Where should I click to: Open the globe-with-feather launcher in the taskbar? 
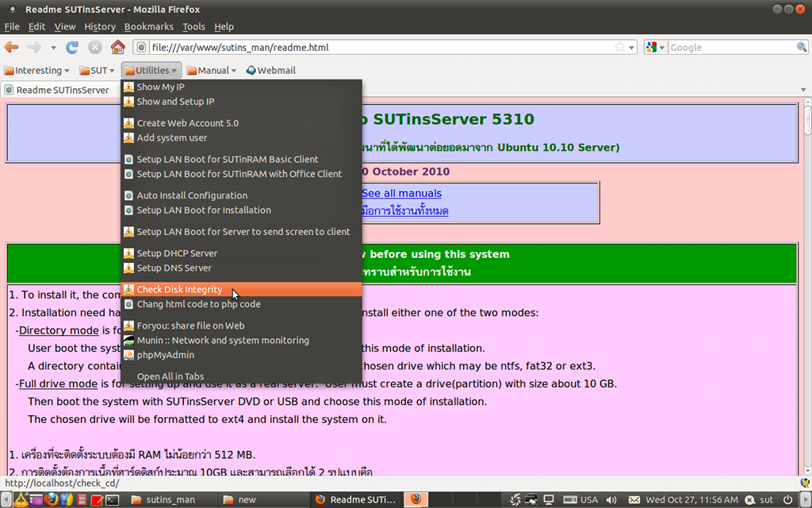(67, 500)
